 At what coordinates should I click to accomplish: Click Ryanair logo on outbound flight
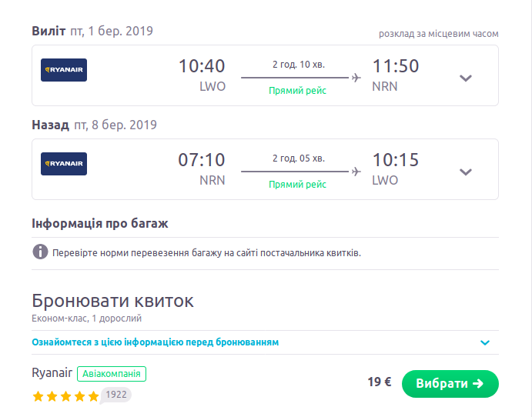(x=64, y=70)
